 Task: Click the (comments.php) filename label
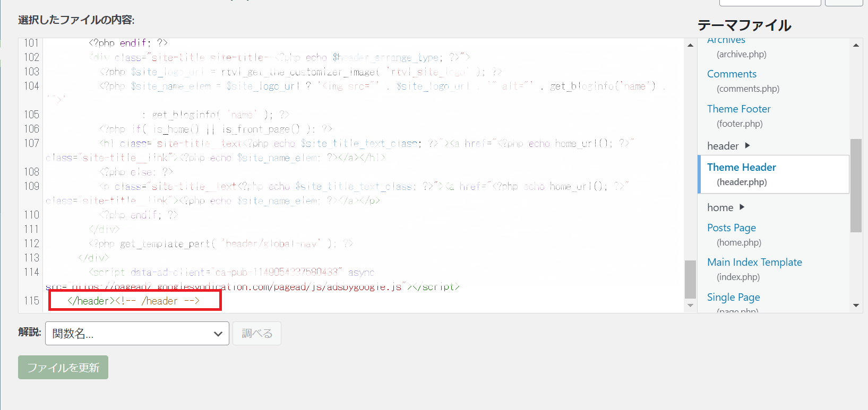[x=748, y=89]
